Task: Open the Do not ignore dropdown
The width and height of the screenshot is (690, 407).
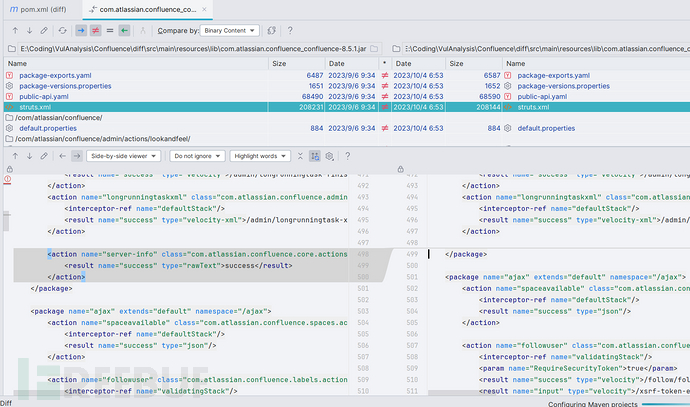Action: pos(197,156)
